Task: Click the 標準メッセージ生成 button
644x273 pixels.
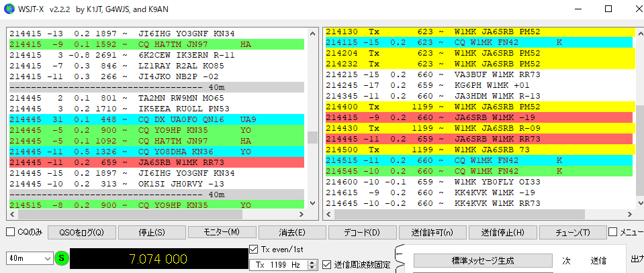Action: tap(483, 260)
